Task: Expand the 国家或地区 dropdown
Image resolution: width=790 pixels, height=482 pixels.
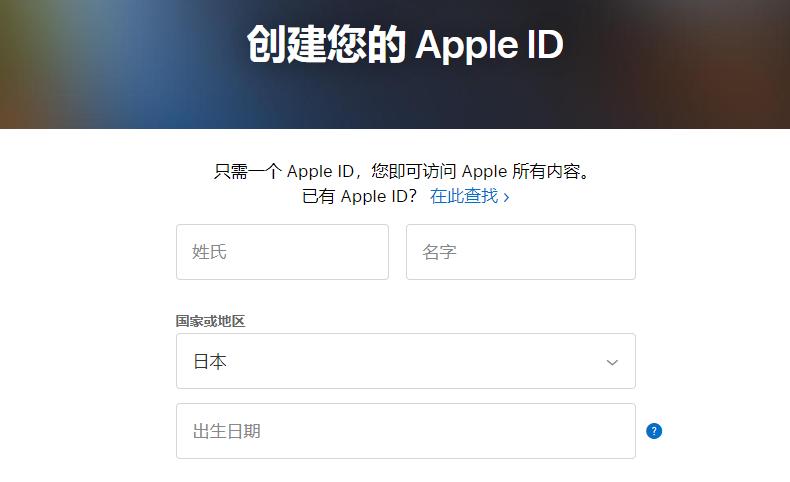Action: (406, 361)
